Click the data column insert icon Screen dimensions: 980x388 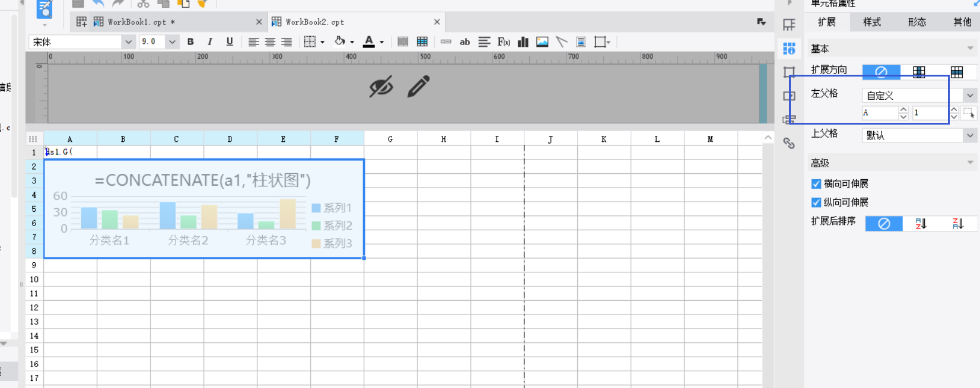446,42
